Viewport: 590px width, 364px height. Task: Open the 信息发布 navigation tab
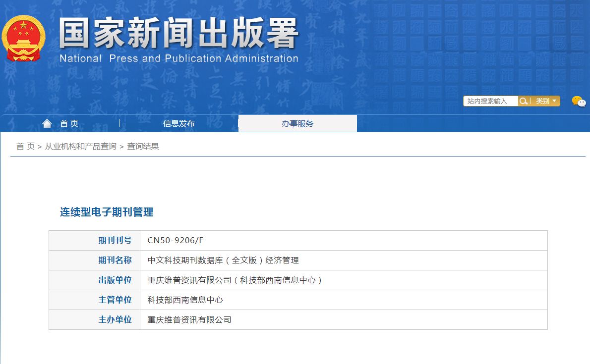[x=178, y=124]
